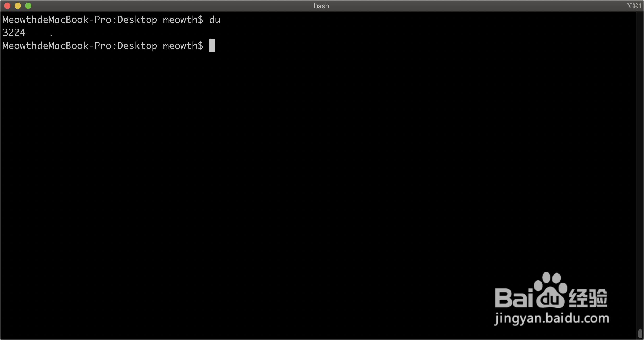
Task: Click meowth$ in the last prompt line
Action: coord(183,46)
